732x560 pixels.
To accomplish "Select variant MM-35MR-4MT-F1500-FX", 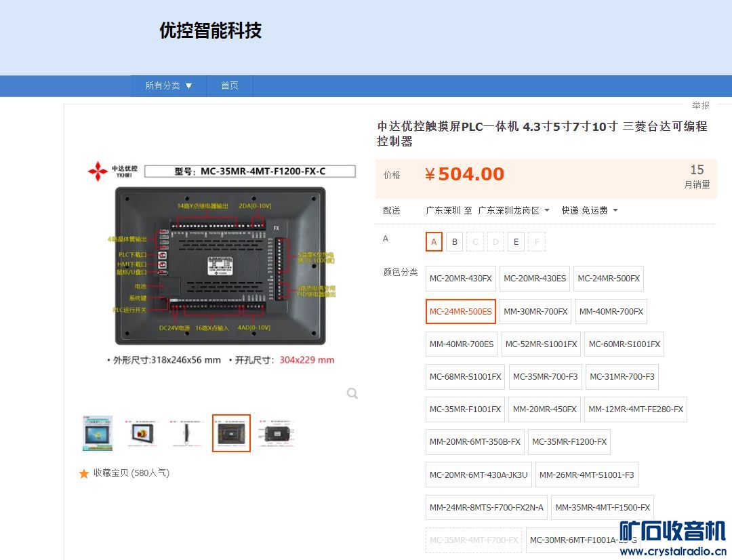I will tap(603, 508).
